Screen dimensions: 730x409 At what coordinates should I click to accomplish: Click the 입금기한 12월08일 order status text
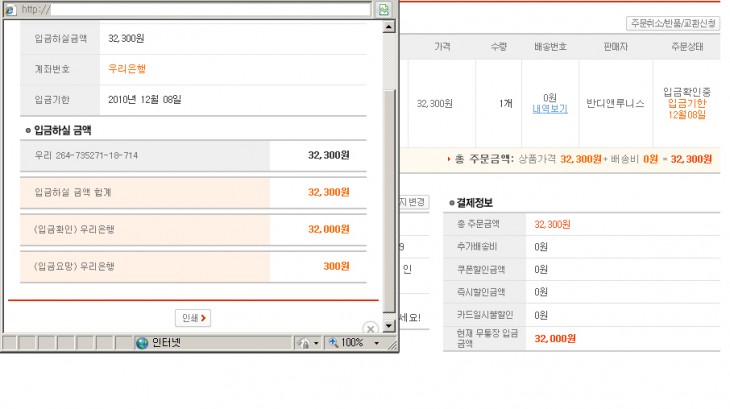(x=686, y=109)
